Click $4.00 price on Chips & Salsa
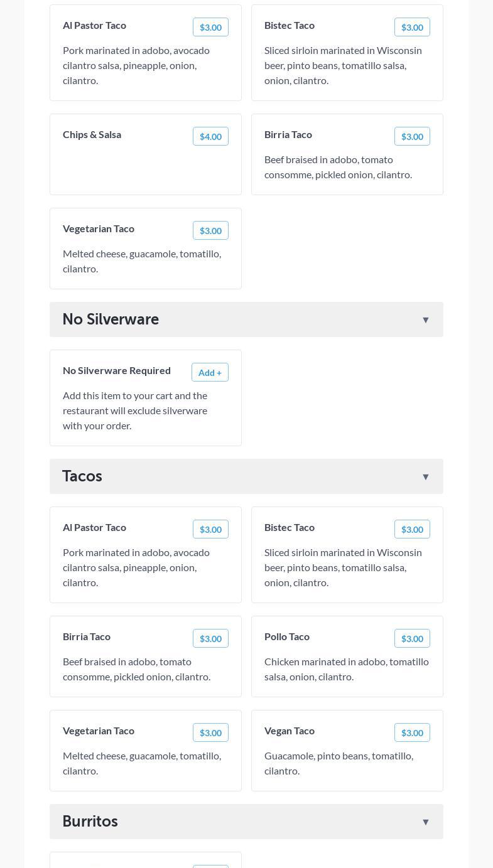This screenshot has width=493, height=868. tap(210, 136)
